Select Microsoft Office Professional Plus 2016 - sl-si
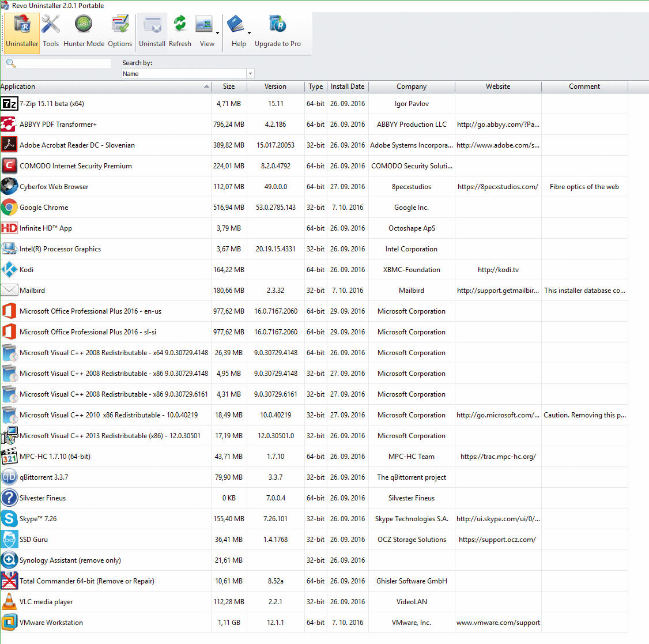 [314, 332]
